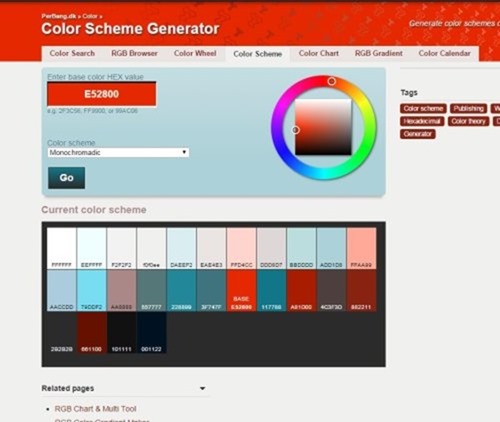Pick the F2F2F2 swatch

[x=122, y=248]
